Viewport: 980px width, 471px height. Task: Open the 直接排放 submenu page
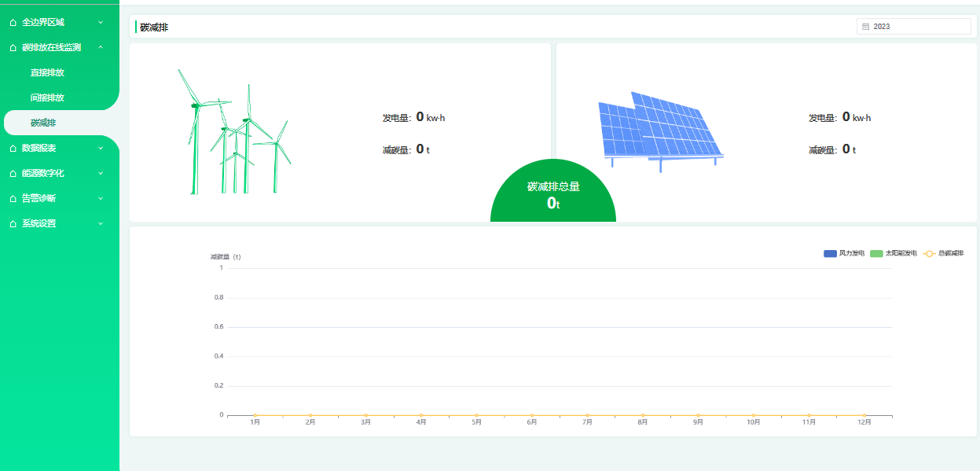pos(47,73)
